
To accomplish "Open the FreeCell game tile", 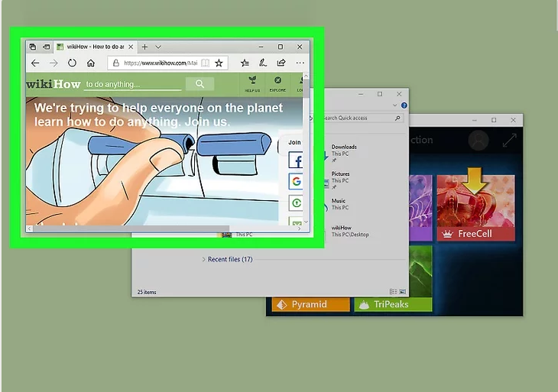I will (x=475, y=208).
